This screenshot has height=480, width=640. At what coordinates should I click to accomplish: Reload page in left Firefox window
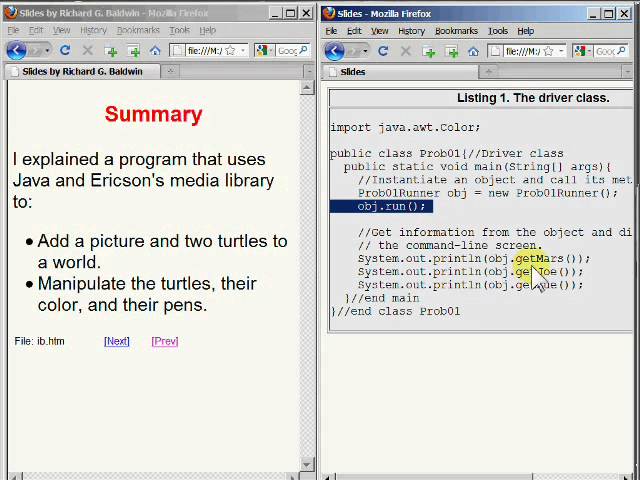coord(65,51)
